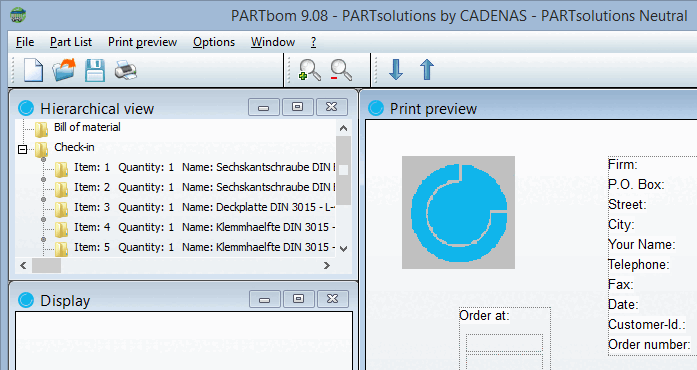Viewport: 697px width, 370px height.
Task: Click the hierarchical view scroll-down arrow
Action: (x=343, y=249)
